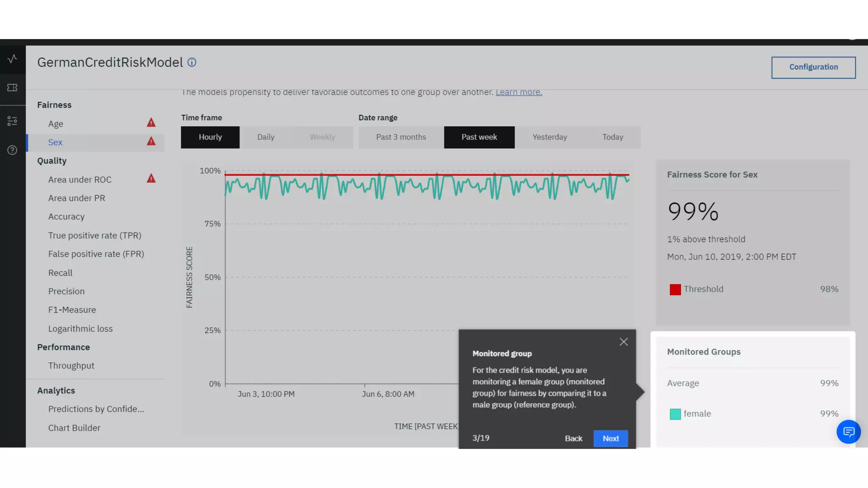Open the Logarithmic loss metric
The image size is (868, 488).
pos(81,329)
